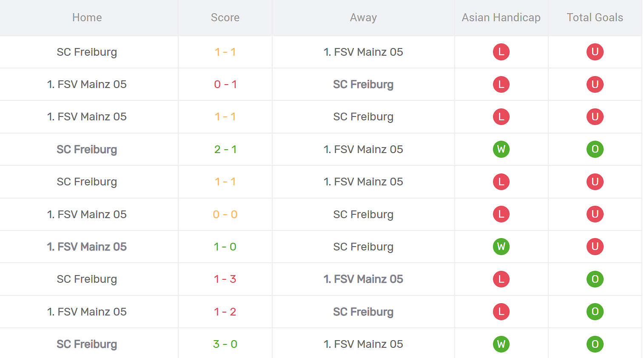The height and width of the screenshot is (358, 644).
Task: Click bold SC Freiburg in the 1 - 2 row
Action: coord(363,312)
